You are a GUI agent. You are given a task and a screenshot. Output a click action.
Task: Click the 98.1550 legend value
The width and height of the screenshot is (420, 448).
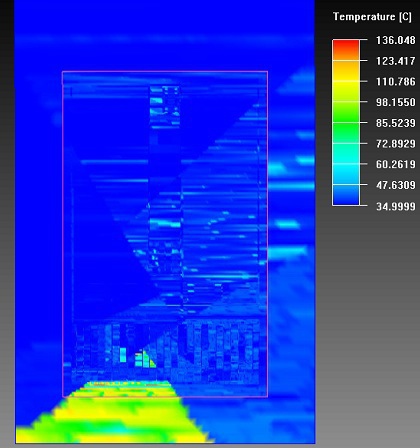396,102
